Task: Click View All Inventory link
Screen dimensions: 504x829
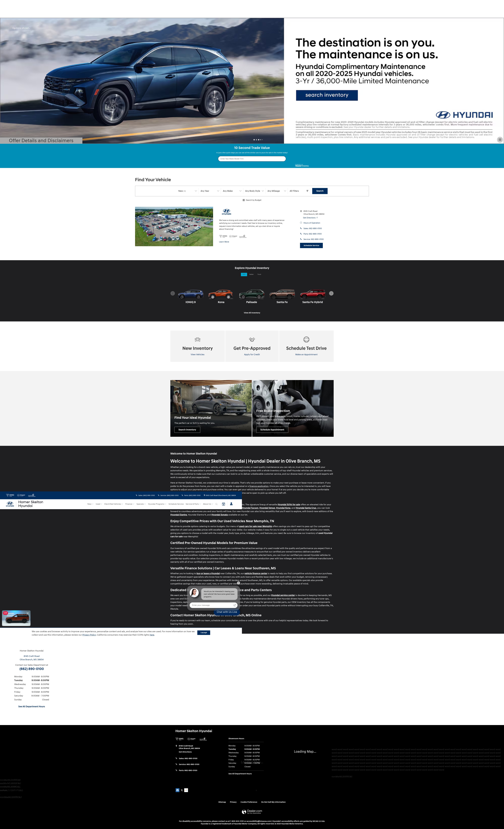Action: pos(252,313)
